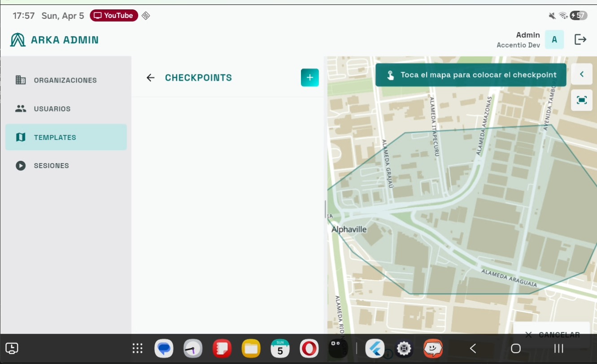
Task: Click the logout icon in header
Action: 580,39
